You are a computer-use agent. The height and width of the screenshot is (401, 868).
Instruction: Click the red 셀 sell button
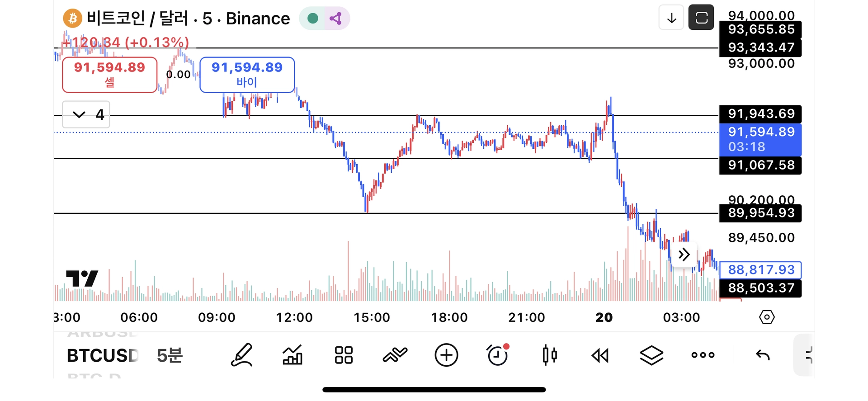[109, 75]
